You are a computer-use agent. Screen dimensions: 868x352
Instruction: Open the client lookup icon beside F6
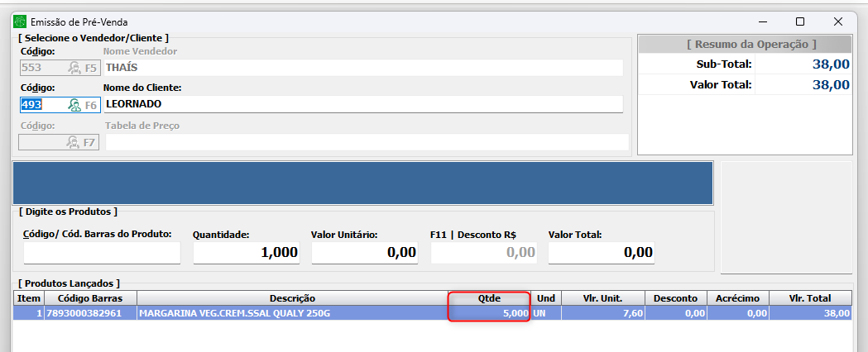pos(74,105)
